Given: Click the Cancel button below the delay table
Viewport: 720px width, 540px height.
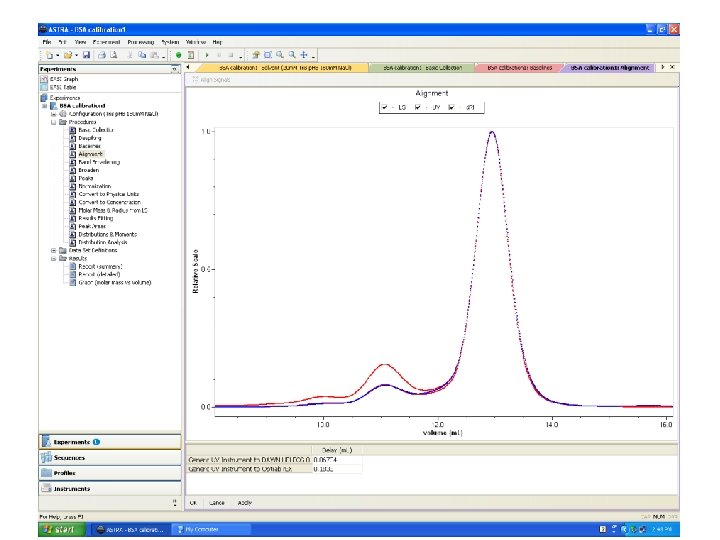Looking at the screenshot, I should pyautogui.click(x=217, y=503).
